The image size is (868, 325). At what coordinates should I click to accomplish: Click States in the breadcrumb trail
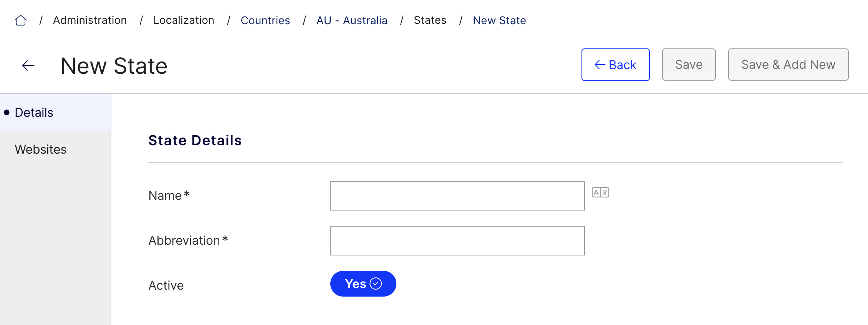(430, 20)
